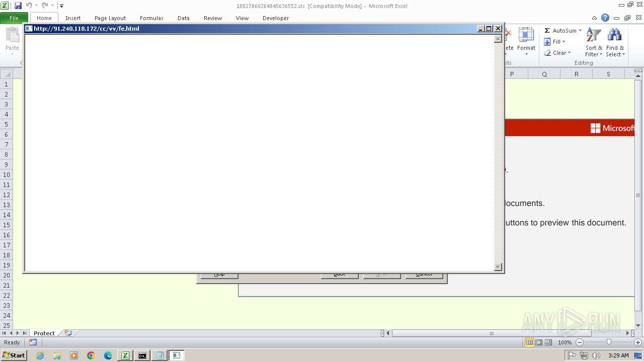
Task: Open Customize Quick Access Toolbar dropdown
Action: pos(61,6)
